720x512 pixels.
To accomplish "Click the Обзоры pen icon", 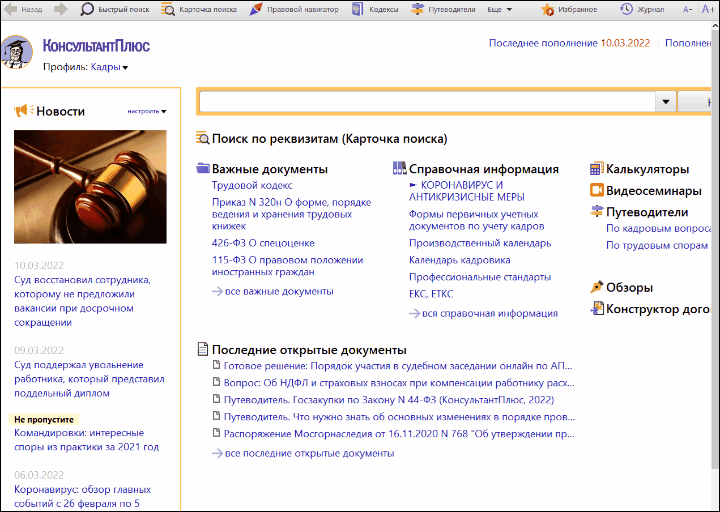I will click(x=596, y=287).
